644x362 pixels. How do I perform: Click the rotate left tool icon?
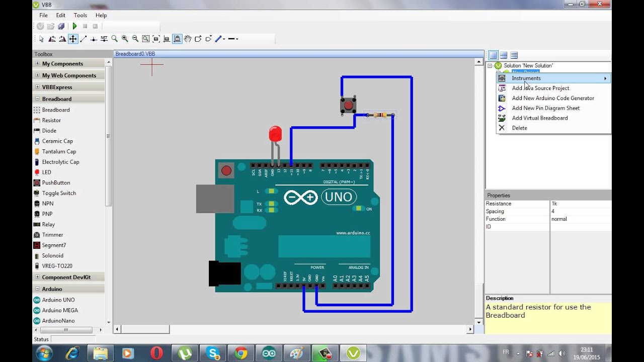52,39
